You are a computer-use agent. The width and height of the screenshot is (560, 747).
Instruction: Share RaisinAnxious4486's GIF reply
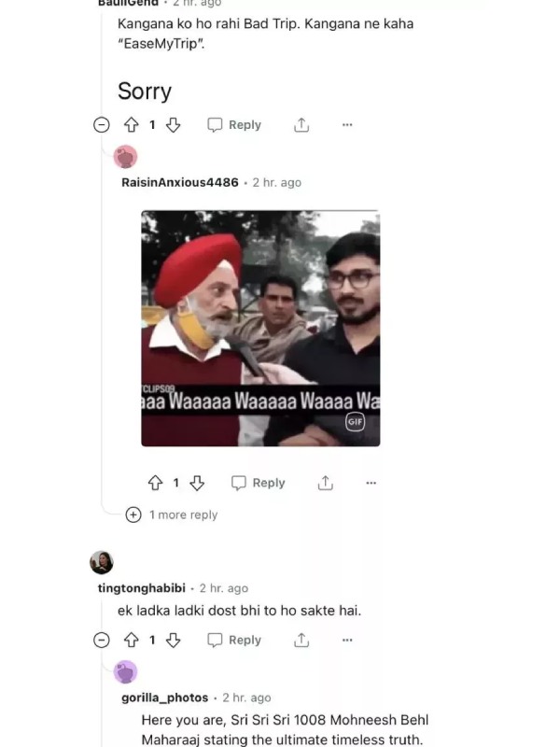(x=325, y=483)
